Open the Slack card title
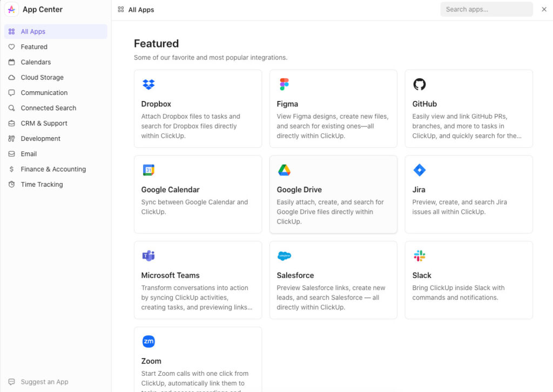Screen dimensions: 553x392 coord(422,275)
